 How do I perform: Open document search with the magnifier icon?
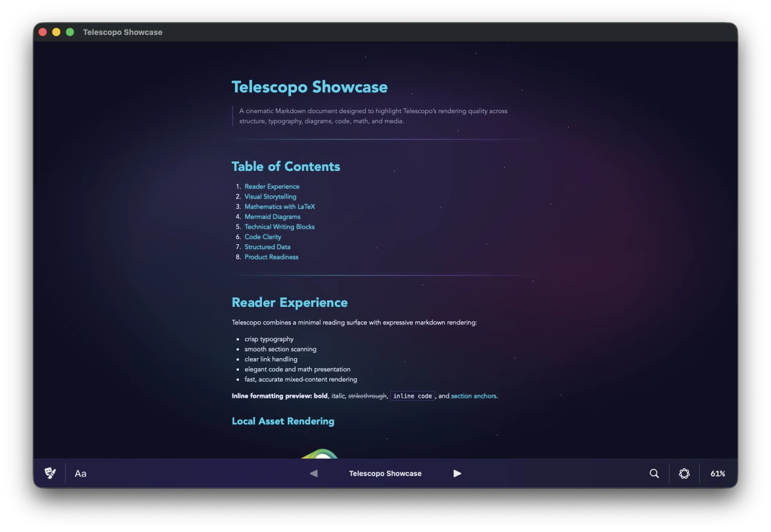[654, 474]
